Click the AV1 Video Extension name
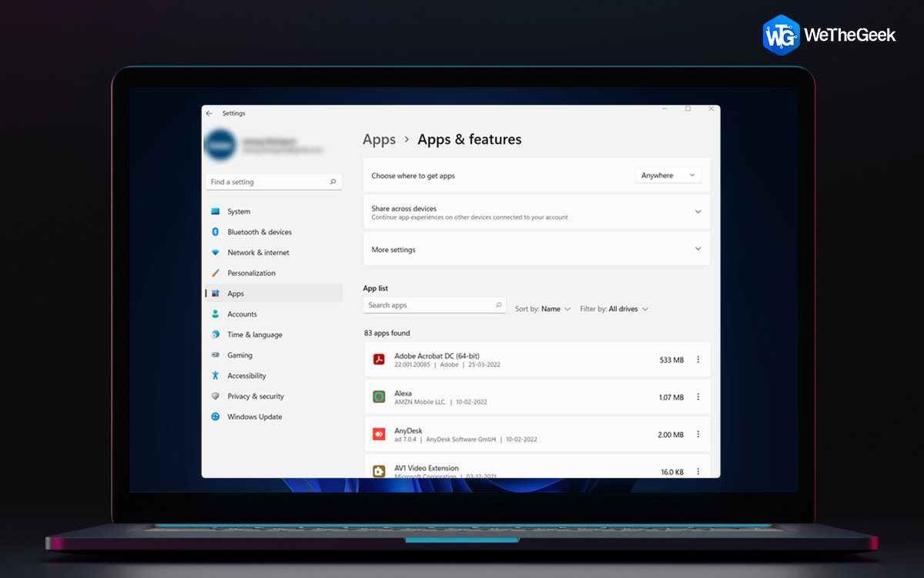 pyautogui.click(x=426, y=468)
